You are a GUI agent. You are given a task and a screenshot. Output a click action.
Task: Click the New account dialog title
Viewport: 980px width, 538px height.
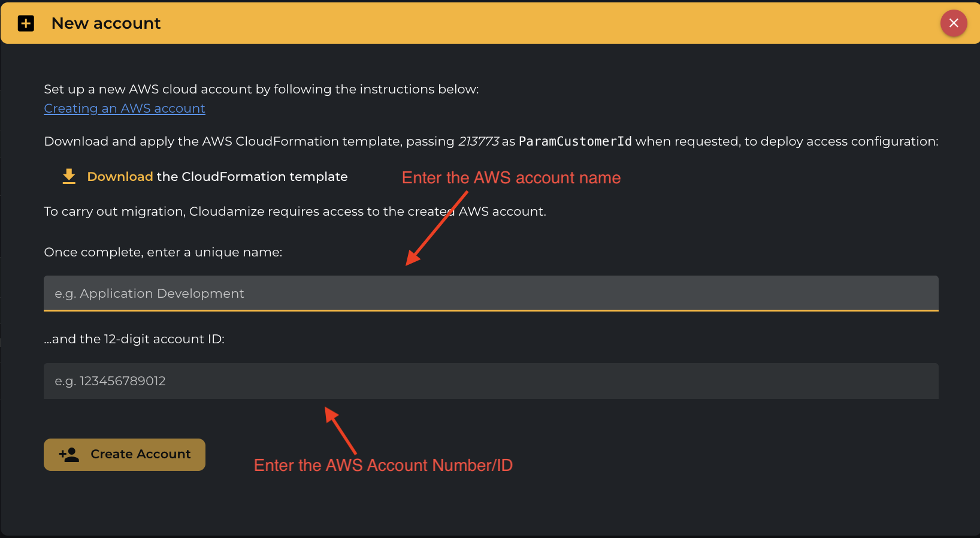[x=106, y=23]
